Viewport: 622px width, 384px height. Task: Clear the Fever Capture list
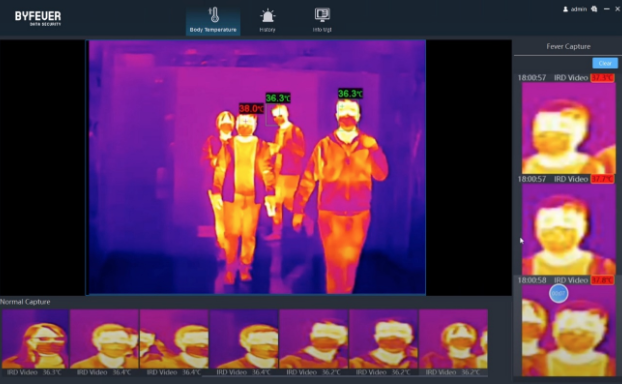[605, 63]
